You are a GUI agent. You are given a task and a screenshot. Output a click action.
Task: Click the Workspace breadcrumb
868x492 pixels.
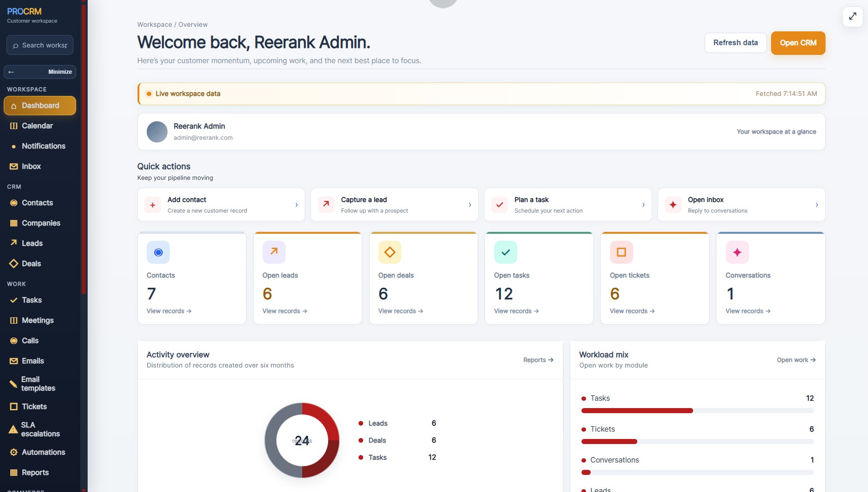click(155, 24)
